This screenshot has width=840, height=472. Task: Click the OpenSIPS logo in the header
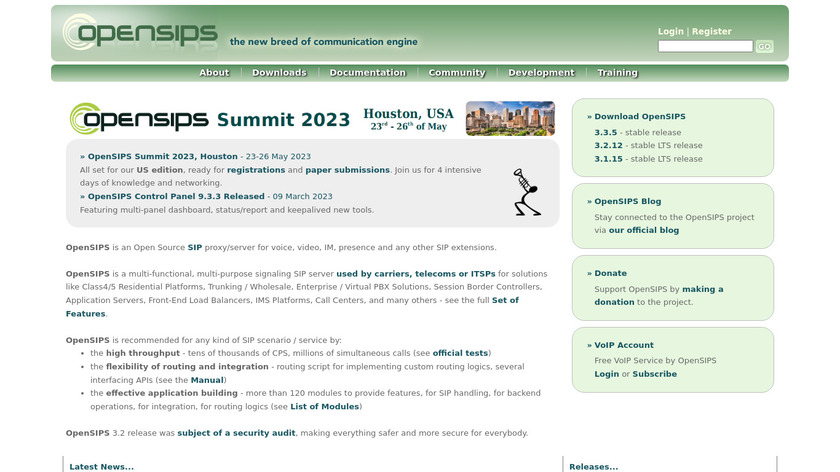point(140,33)
